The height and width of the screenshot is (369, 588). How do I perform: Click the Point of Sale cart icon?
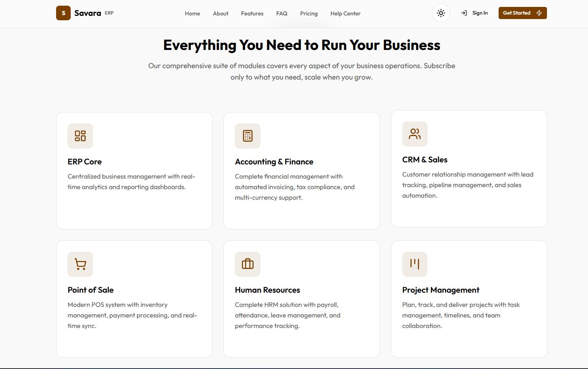click(80, 264)
